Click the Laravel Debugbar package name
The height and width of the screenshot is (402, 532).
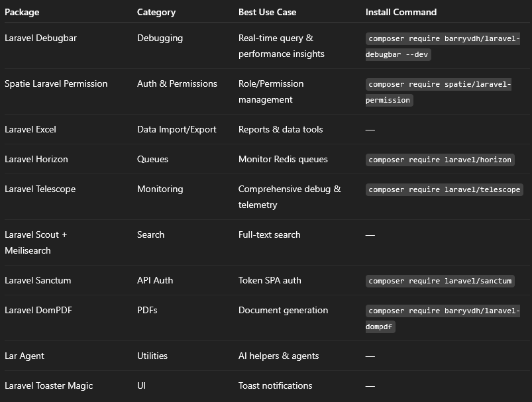pos(40,38)
